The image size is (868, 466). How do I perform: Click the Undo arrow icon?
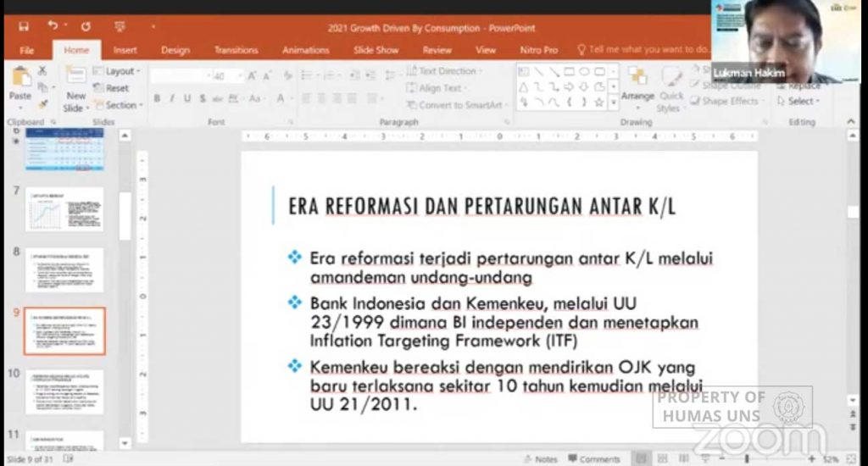click(53, 25)
